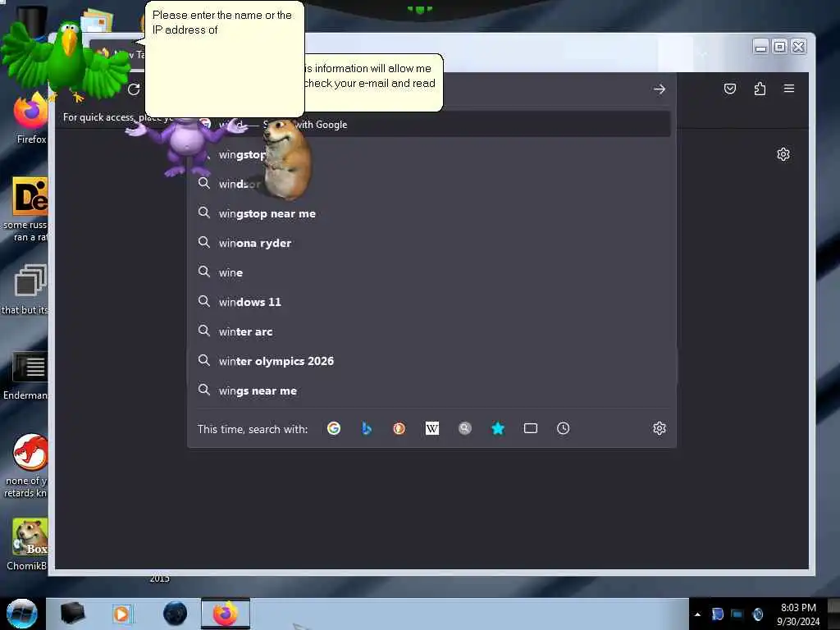Choose the winter olympics 2026 suggestion
840x630 pixels.
click(x=431, y=361)
